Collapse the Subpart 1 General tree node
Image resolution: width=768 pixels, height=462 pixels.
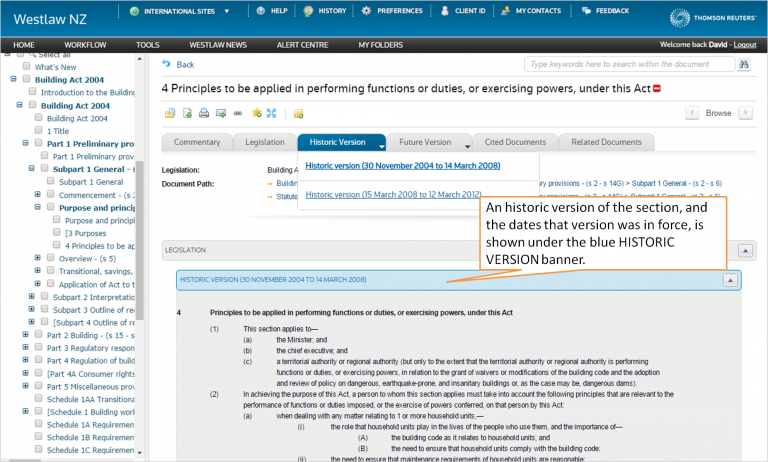[31, 169]
